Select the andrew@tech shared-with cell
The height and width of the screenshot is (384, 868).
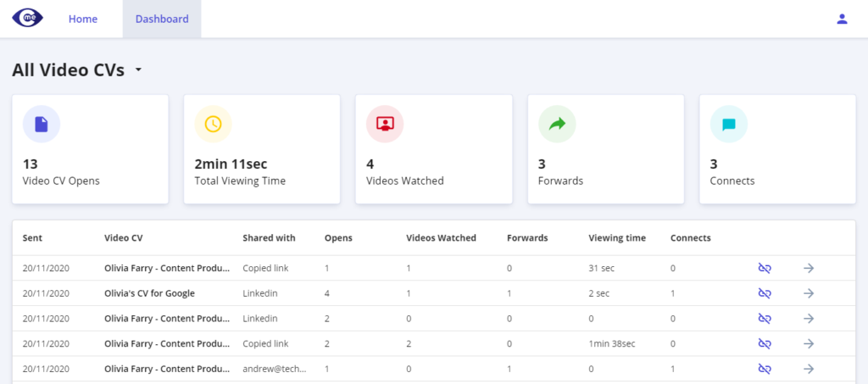click(275, 369)
